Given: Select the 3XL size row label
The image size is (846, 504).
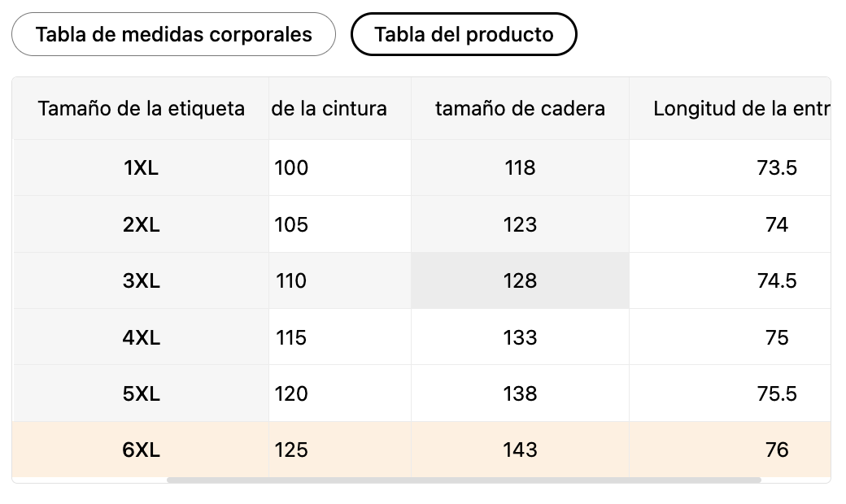Looking at the screenshot, I should pyautogui.click(x=141, y=281).
